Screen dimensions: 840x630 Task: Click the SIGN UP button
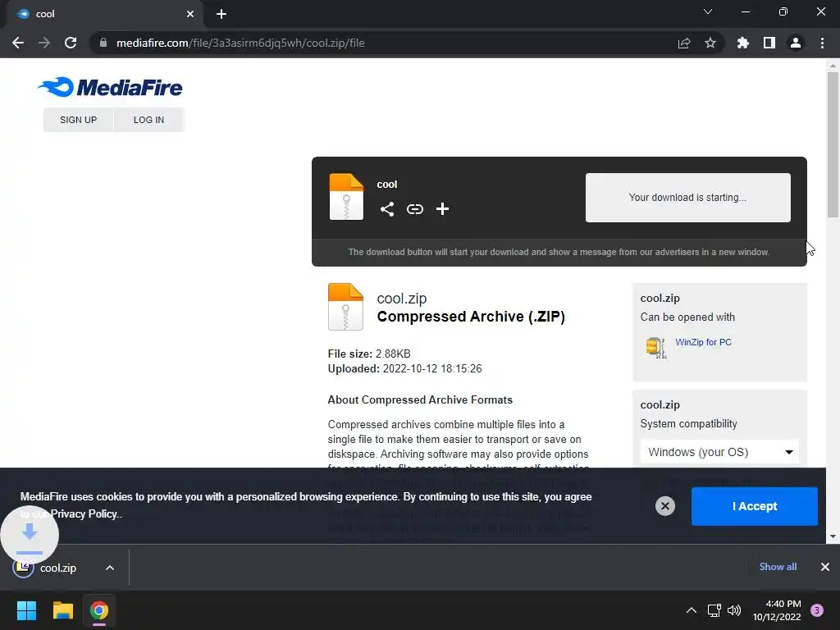78,120
